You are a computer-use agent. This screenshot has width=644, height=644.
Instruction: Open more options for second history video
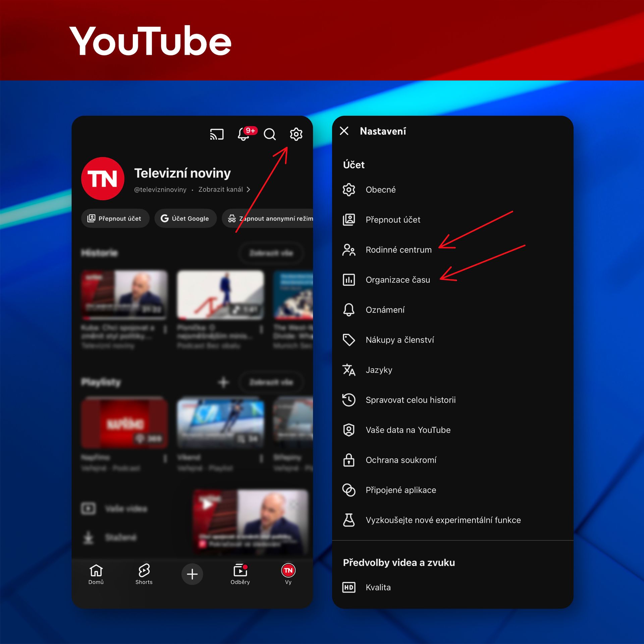pyautogui.click(x=261, y=329)
